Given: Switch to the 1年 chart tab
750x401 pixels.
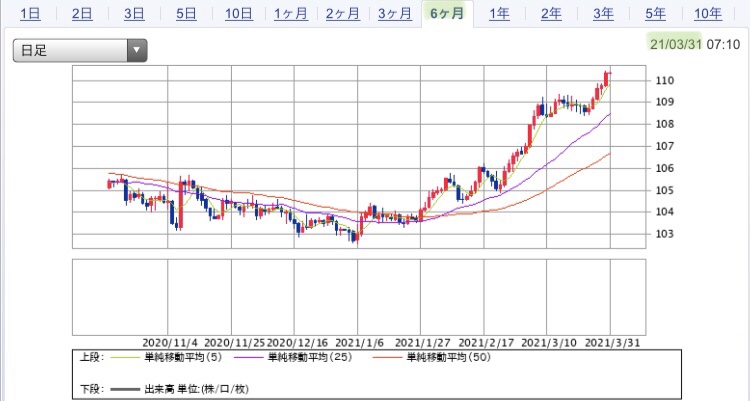Looking at the screenshot, I should pyautogui.click(x=498, y=13).
